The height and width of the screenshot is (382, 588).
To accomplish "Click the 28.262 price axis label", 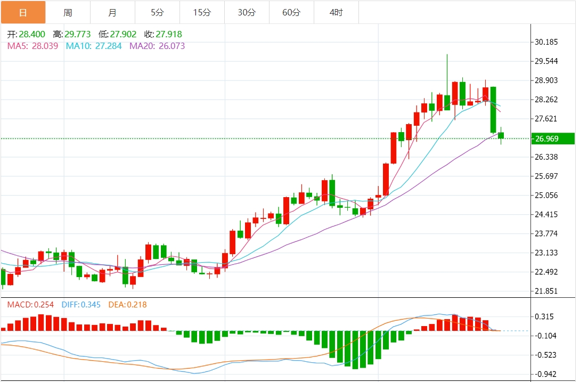I will coord(546,100).
